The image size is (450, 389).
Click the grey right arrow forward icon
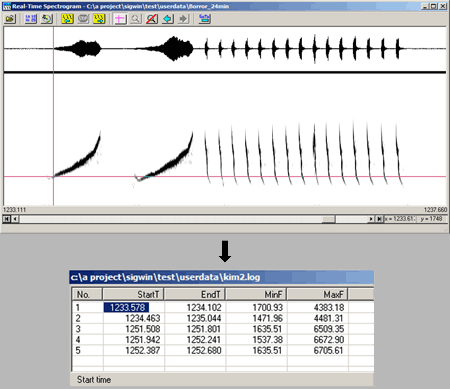pyautogui.click(x=183, y=19)
